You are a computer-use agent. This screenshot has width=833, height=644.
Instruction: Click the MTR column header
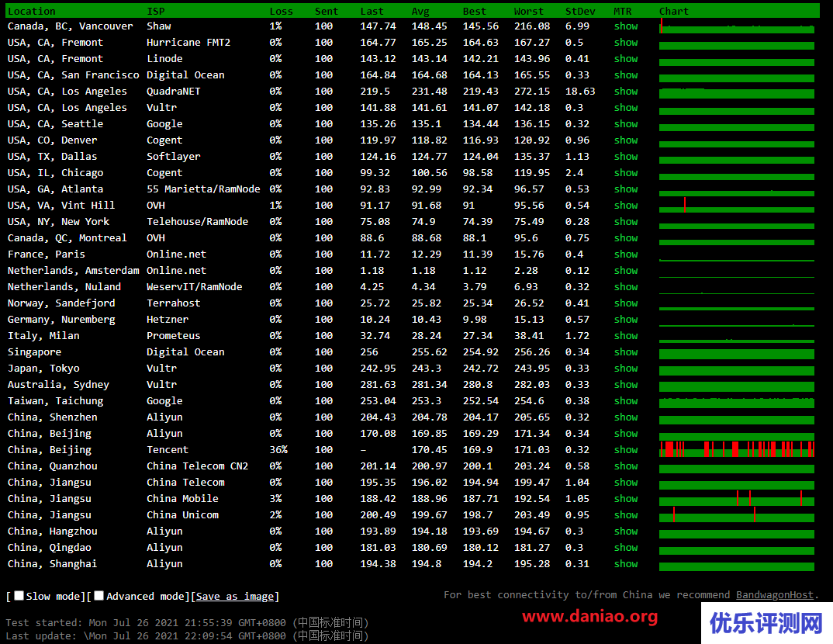pos(623,11)
